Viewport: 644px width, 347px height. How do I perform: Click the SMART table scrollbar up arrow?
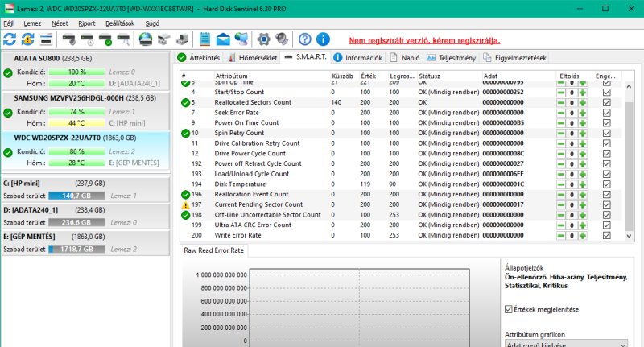click(x=629, y=87)
